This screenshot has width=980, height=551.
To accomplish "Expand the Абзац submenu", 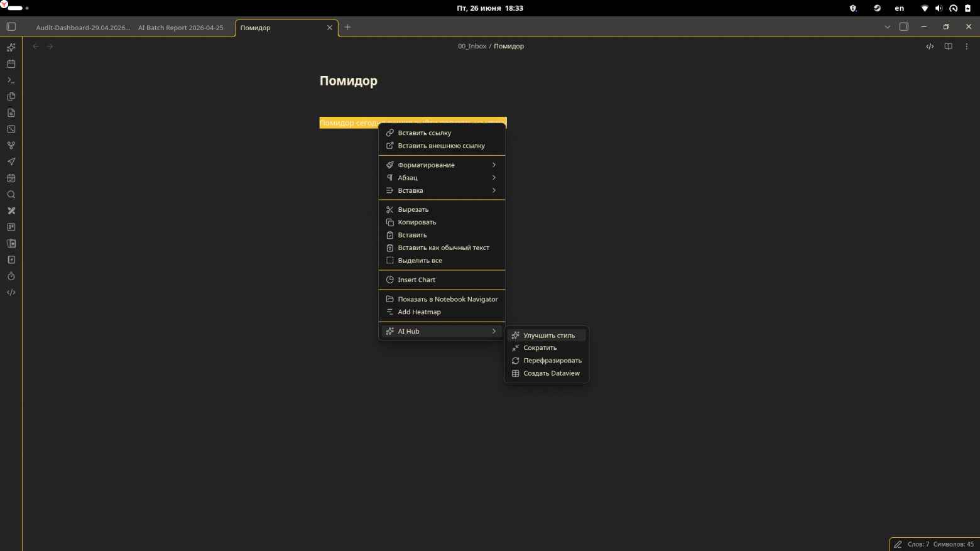I will (442, 178).
